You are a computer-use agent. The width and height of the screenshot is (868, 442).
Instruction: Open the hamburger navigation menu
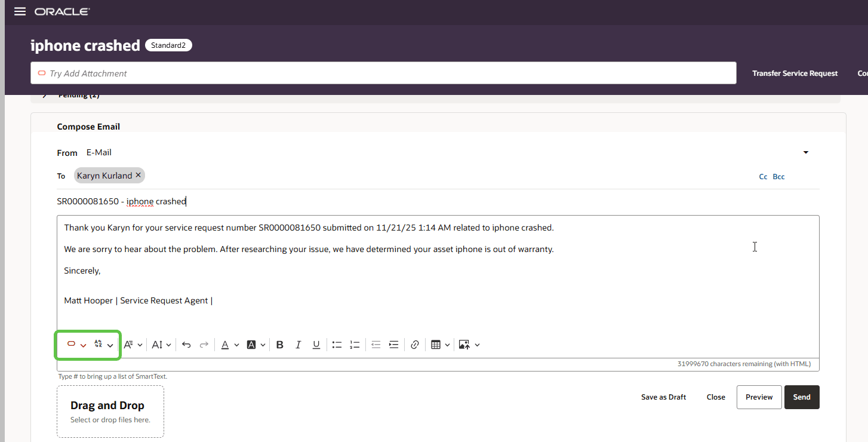(19, 11)
